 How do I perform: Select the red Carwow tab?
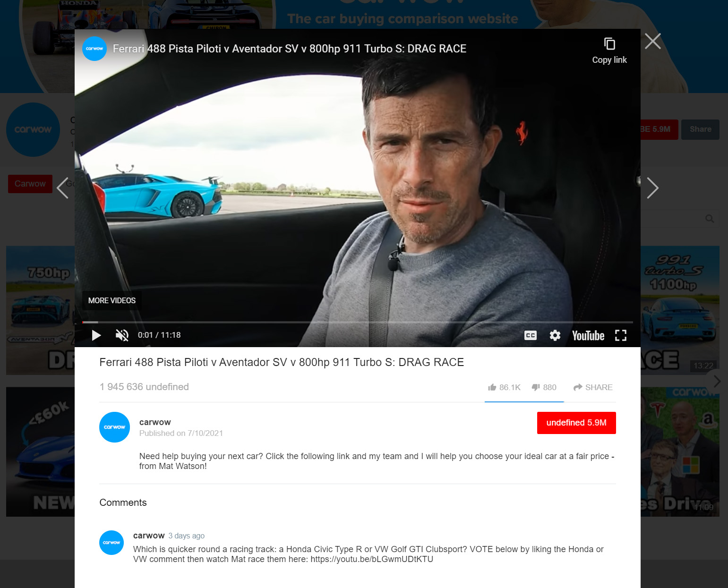coord(30,184)
